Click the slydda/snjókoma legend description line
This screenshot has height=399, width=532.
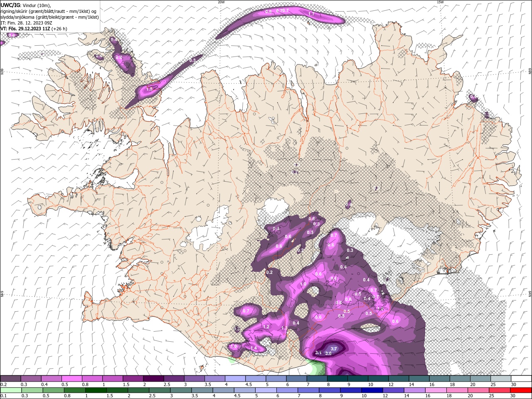click(50, 17)
